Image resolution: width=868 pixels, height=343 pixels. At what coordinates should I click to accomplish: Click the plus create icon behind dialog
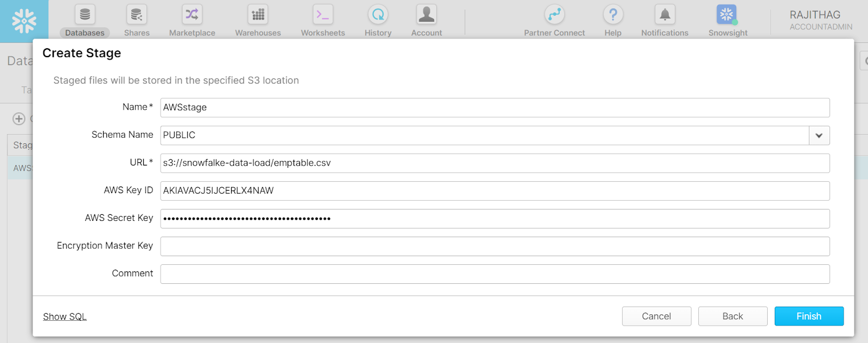19,118
